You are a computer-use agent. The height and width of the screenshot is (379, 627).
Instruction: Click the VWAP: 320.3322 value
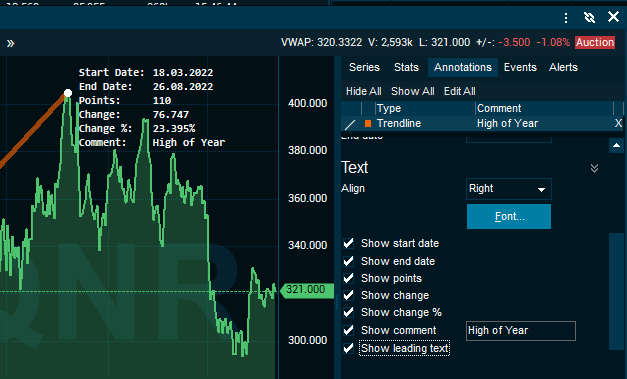point(321,42)
